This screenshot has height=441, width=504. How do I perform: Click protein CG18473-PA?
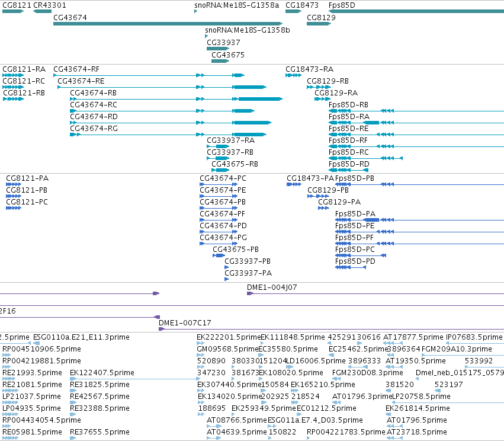click(x=310, y=178)
